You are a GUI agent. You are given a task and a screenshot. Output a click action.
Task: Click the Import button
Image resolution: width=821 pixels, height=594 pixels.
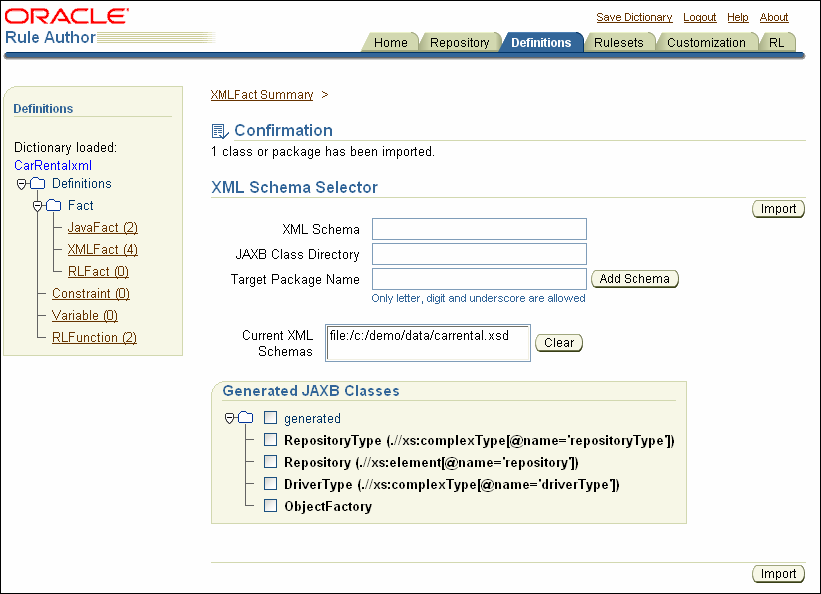(778, 208)
